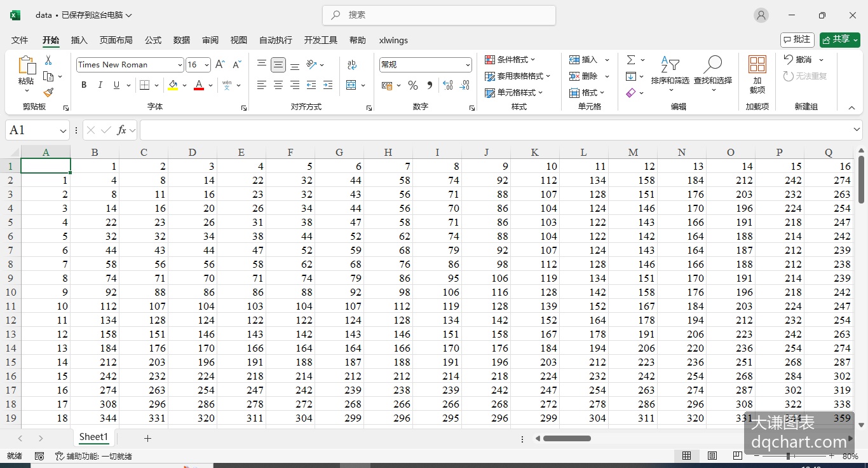The image size is (868, 468).
Task: Switch to the 插入 (Insert) tab
Action: (x=79, y=40)
